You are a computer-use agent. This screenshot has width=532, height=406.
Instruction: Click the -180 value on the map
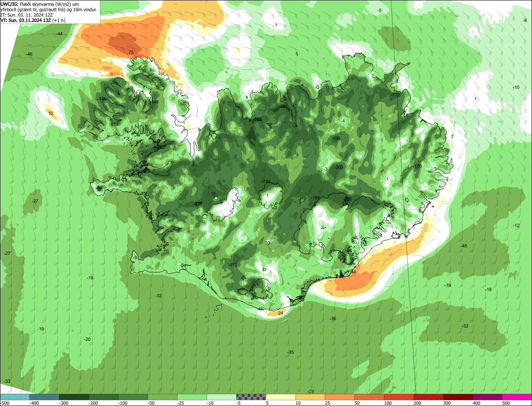[x=266, y=182]
